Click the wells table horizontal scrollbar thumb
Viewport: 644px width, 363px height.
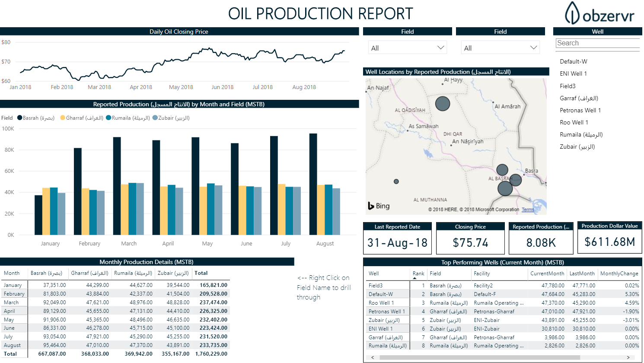click(480, 358)
